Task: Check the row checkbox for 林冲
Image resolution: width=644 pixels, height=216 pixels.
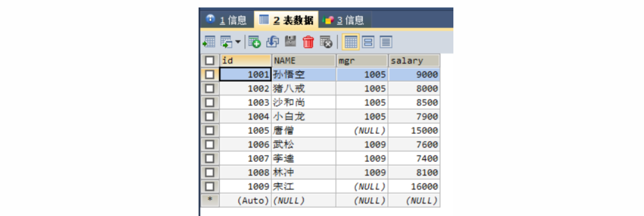Action: point(210,173)
